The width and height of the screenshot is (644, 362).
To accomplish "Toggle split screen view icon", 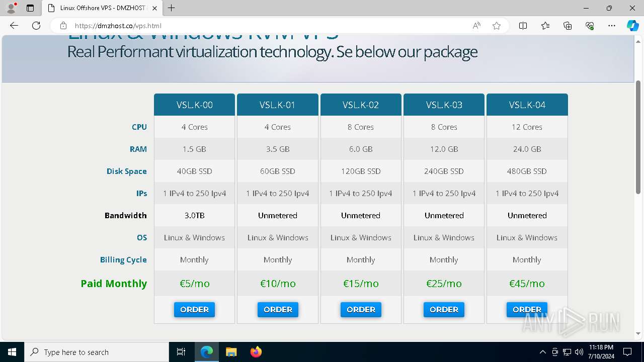I will (x=523, y=26).
